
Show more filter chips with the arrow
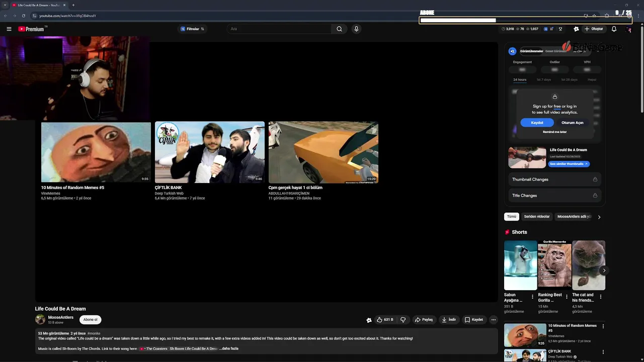(x=599, y=217)
